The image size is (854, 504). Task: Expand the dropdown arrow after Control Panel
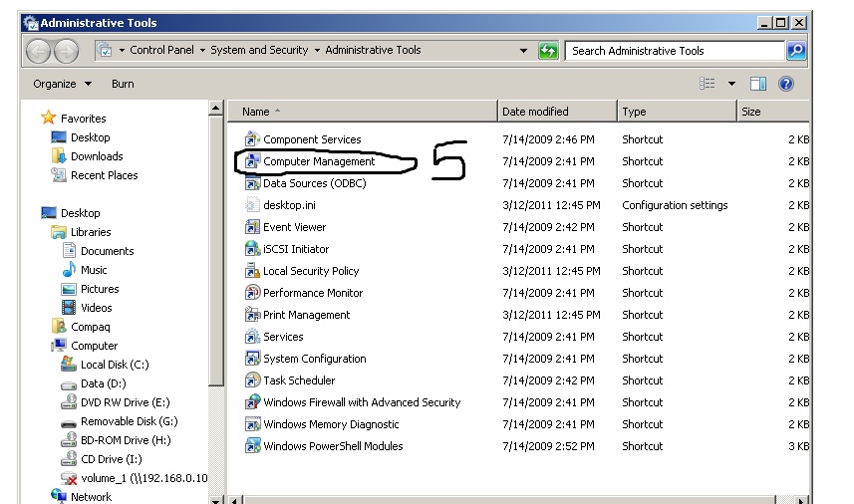pyautogui.click(x=202, y=50)
